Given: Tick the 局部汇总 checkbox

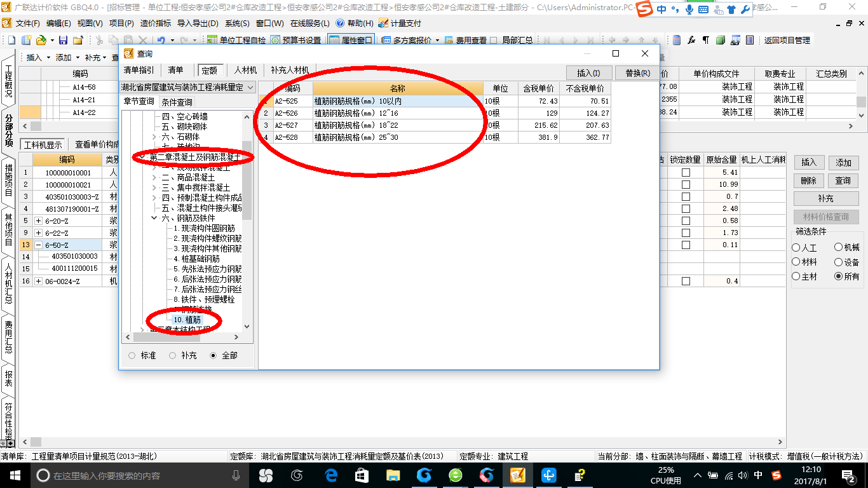Looking at the screenshot, I should click(x=494, y=40).
